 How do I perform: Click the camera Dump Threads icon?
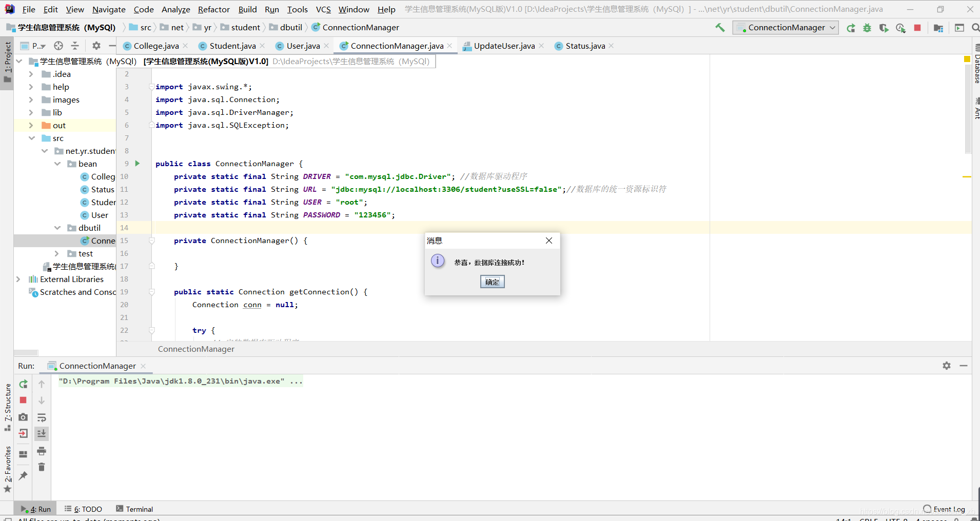[23, 417]
